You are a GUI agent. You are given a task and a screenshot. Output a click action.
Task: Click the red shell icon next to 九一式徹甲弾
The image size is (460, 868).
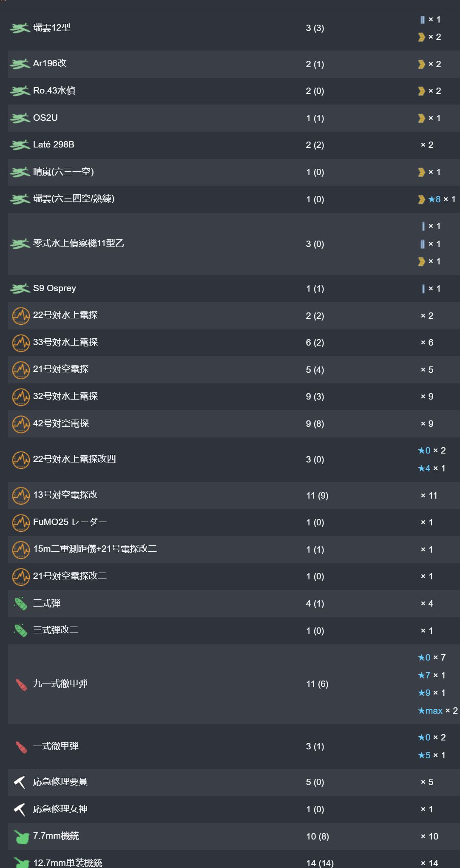pyautogui.click(x=21, y=684)
